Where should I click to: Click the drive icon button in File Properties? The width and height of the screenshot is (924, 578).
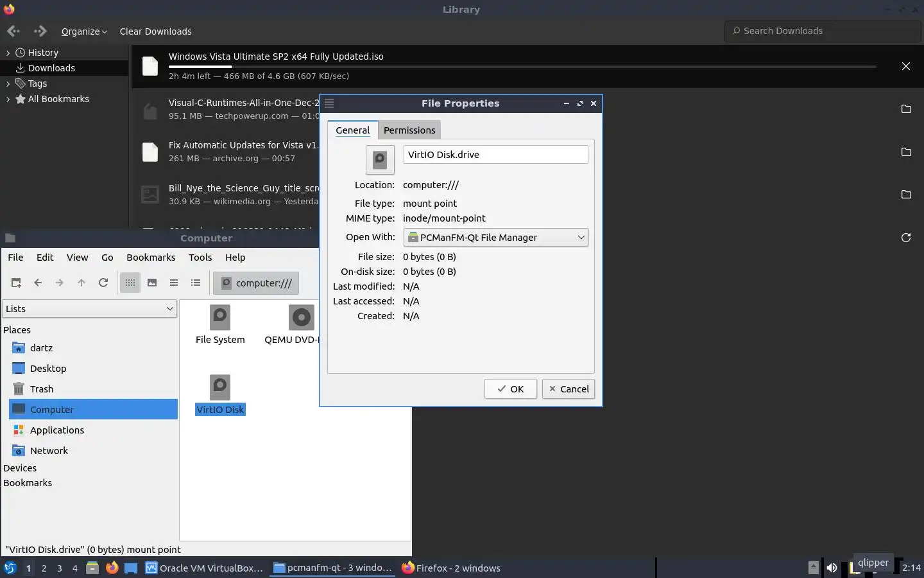(x=380, y=160)
